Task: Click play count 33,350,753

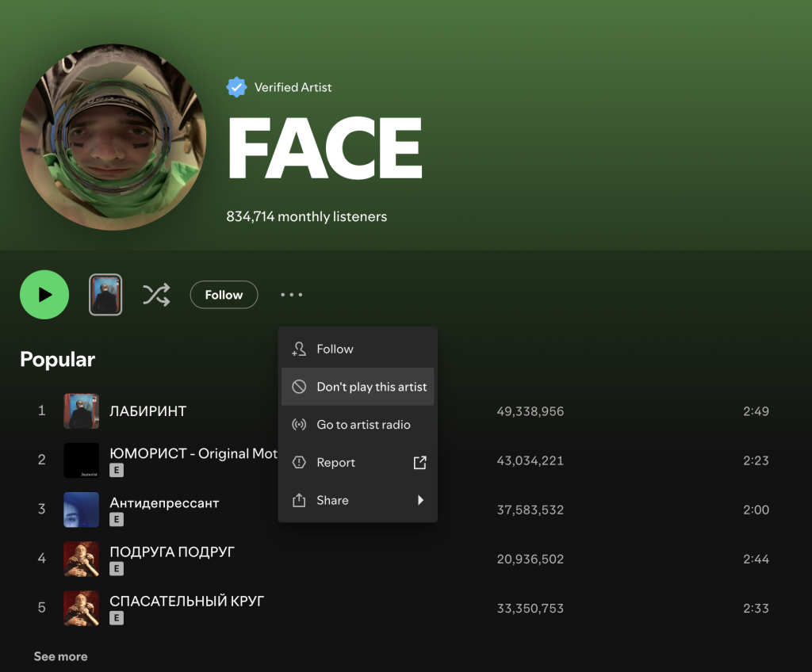Action: tap(530, 608)
